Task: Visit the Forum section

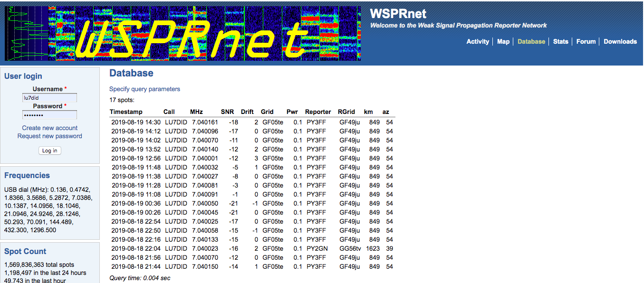Action: [586, 41]
